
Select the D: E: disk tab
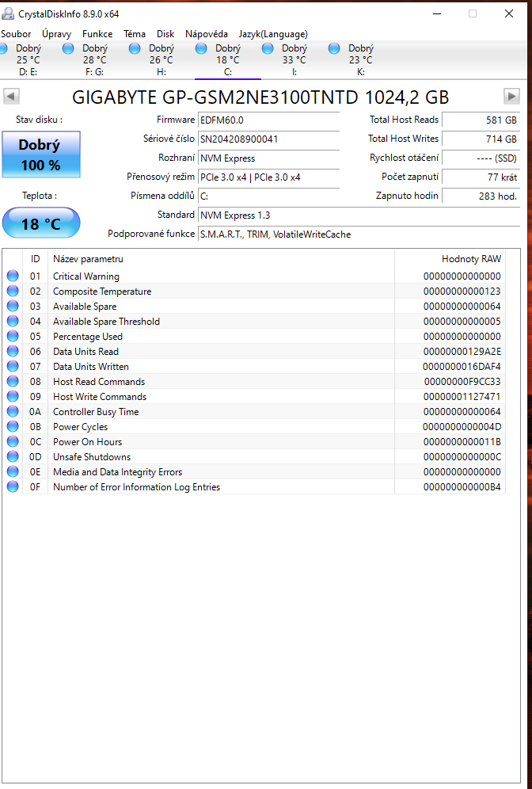click(28, 60)
